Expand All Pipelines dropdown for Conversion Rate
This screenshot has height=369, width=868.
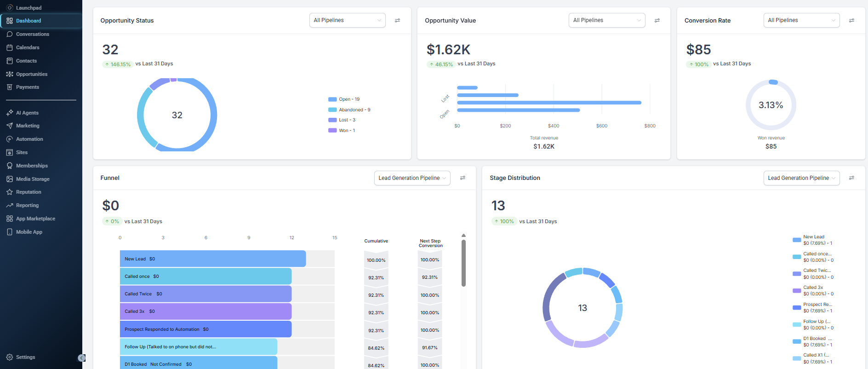(x=801, y=20)
